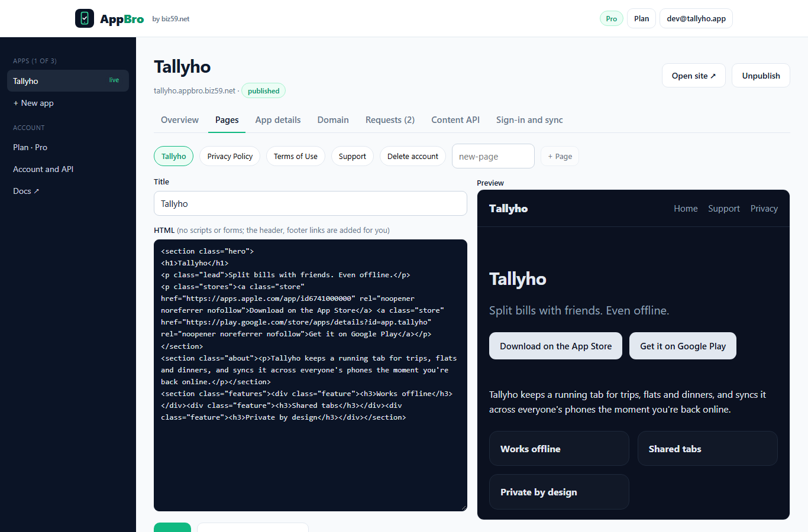Switch to the Content API tab
This screenshot has height=532, width=808.
tap(455, 120)
